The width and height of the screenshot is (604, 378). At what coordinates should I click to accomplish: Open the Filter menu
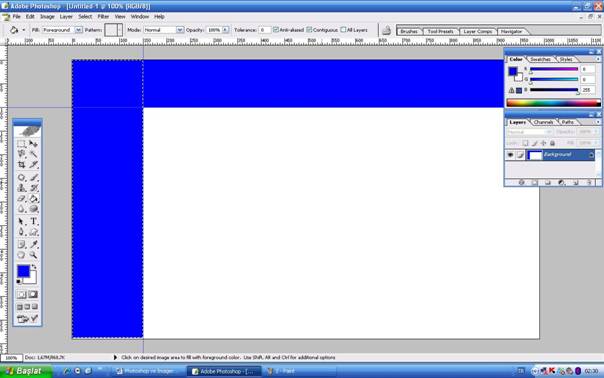[x=103, y=17]
